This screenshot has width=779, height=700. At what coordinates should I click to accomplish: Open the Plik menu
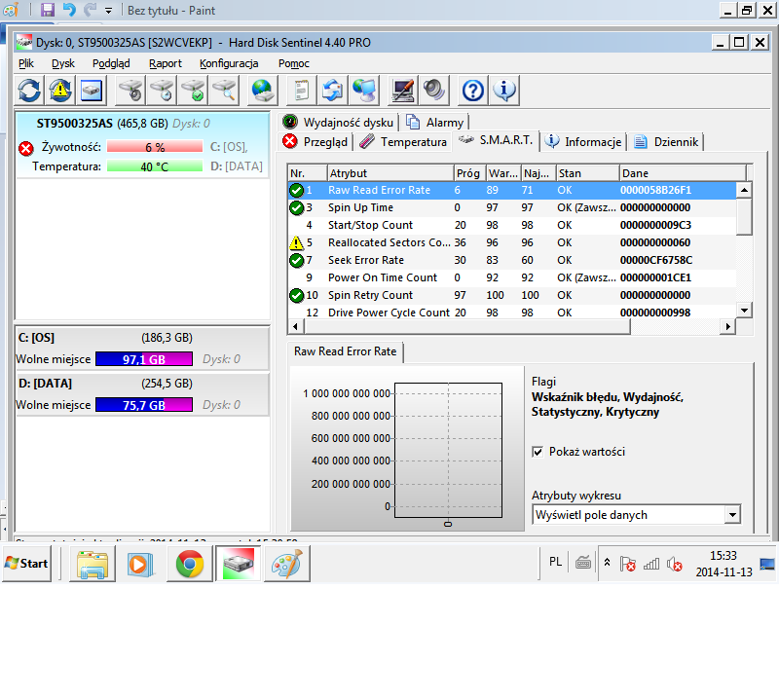tap(26, 63)
